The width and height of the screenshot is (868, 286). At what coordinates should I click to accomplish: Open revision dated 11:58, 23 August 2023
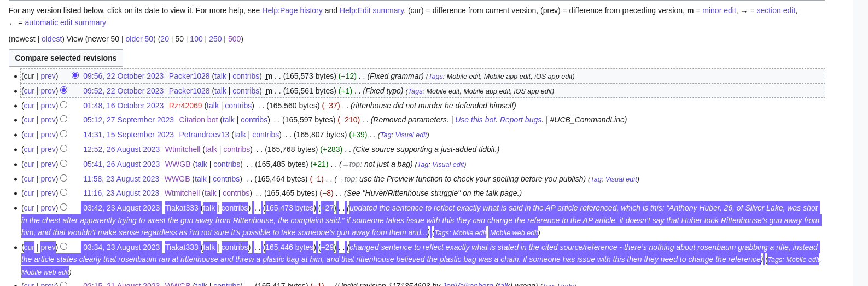[121, 179]
